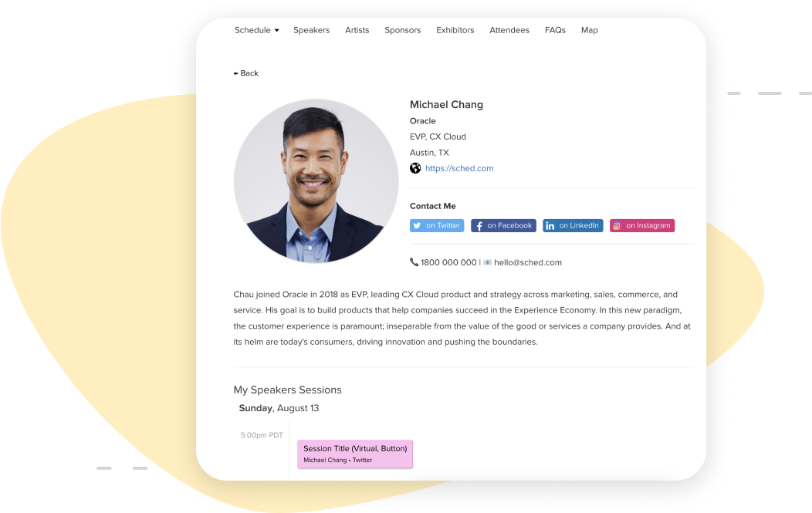812x513 pixels.
Task: Click the Instagram camera icon
Action: pyautogui.click(x=617, y=226)
